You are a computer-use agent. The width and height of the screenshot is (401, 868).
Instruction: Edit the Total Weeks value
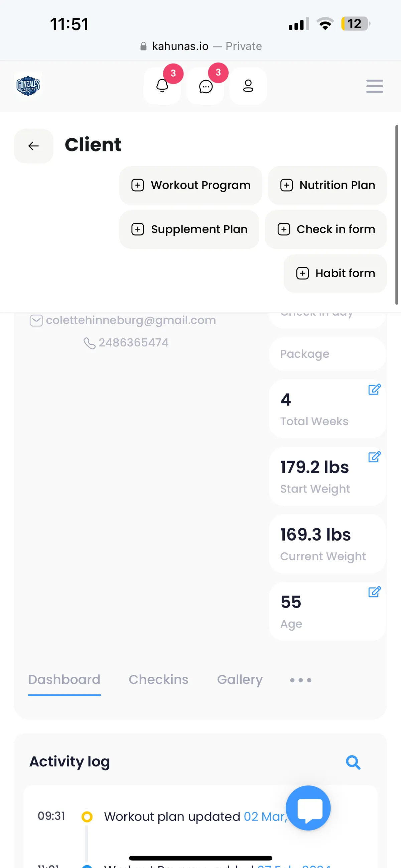[374, 389]
